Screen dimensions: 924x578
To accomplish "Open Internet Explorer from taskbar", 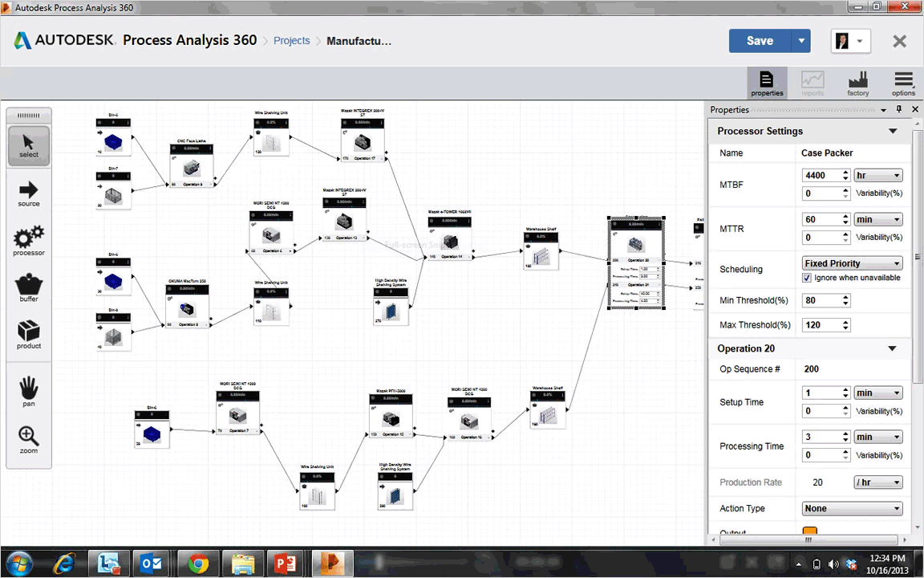I will (x=63, y=564).
